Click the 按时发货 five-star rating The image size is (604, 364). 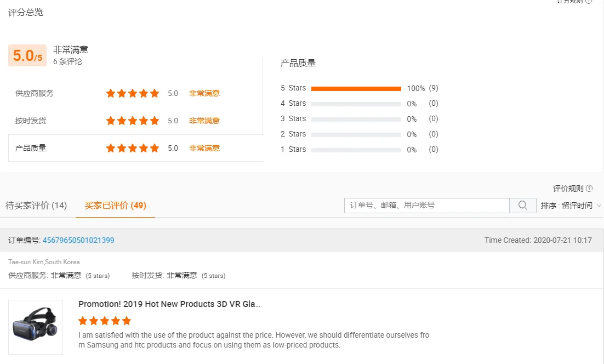coord(133,121)
